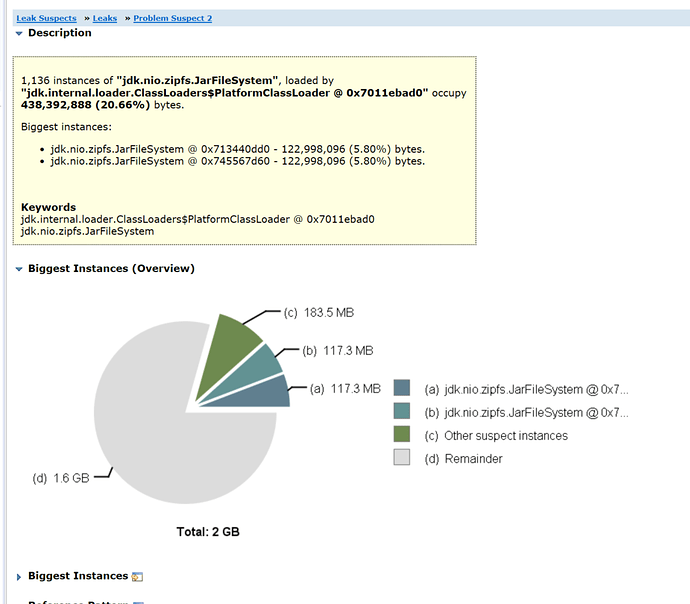Click the blue-gray (a) 117.3 MB pie slice
The image size is (690, 604).
(270, 393)
